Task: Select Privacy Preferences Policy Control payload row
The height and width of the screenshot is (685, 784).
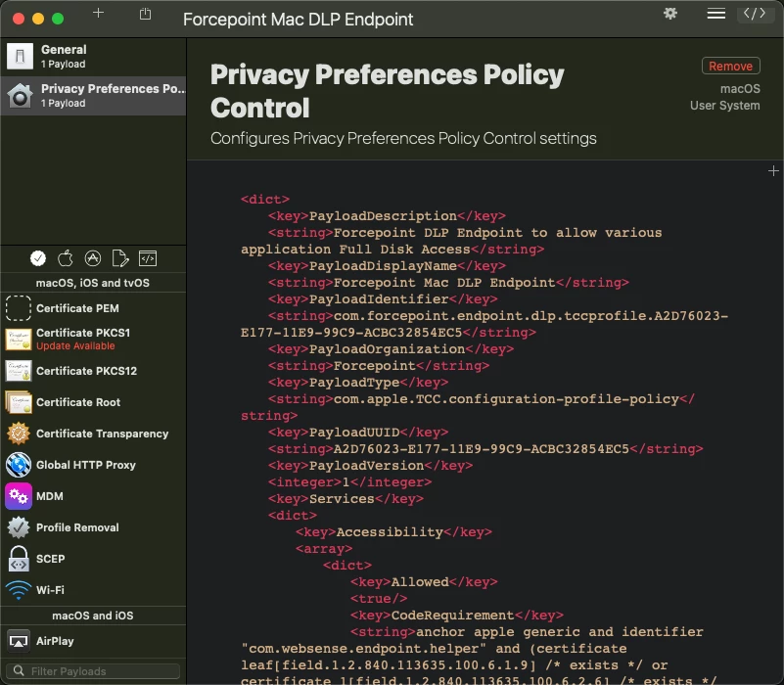Action: pyautogui.click(x=94, y=96)
